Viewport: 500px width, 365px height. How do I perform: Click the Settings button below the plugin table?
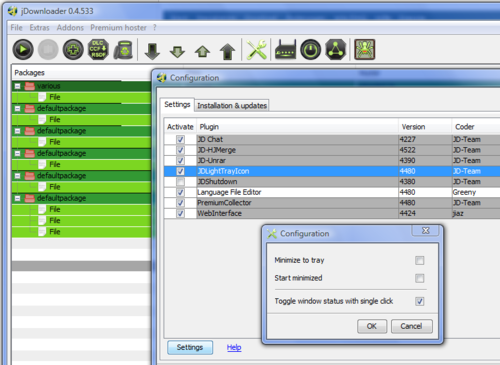pyautogui.click(x=190, y=347)
